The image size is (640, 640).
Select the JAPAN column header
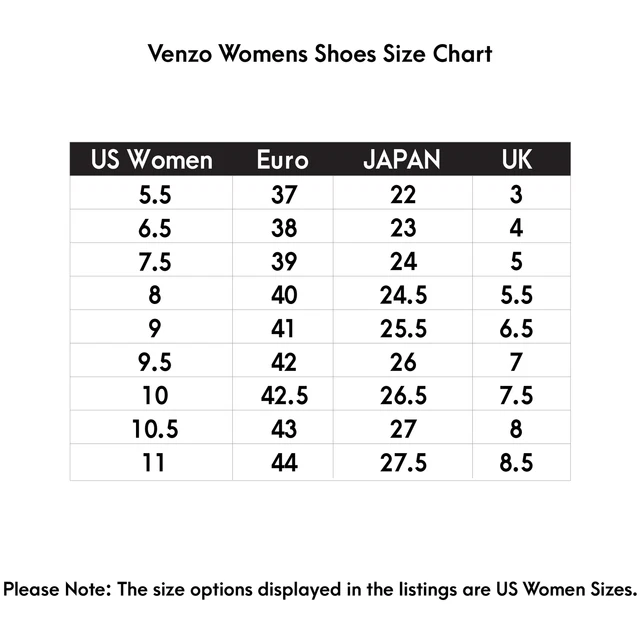[402, 160]
